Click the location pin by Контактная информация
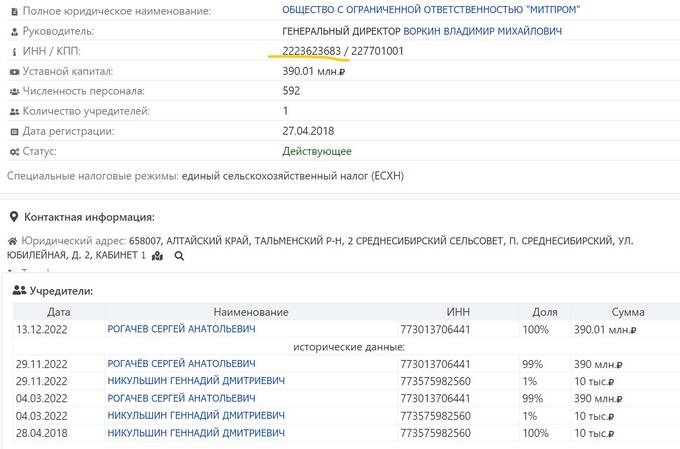Image resolution: width=680 pixels, height=449 pixels. point(13,217)
